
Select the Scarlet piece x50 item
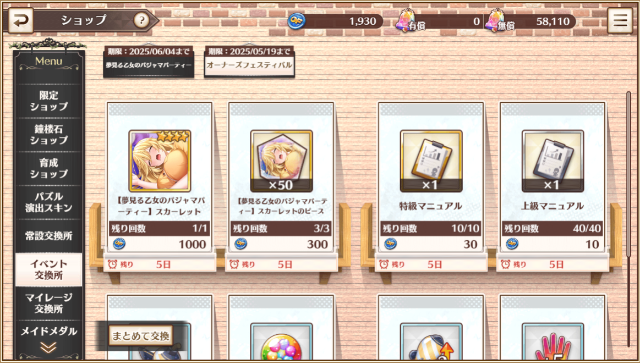click(x=281, y=161)
